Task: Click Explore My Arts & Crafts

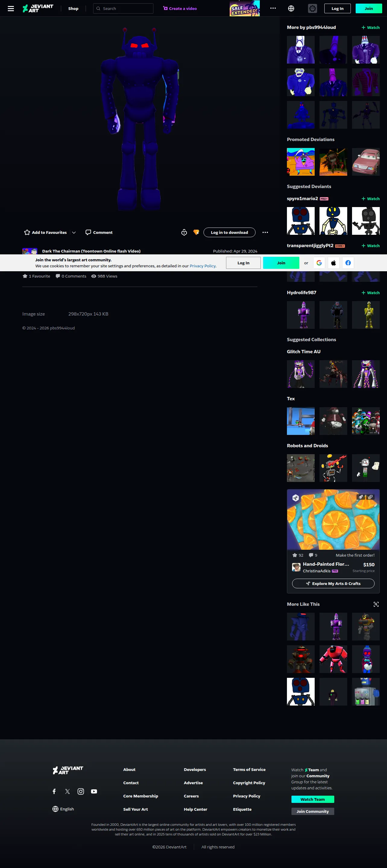Action: pos(333,583)
